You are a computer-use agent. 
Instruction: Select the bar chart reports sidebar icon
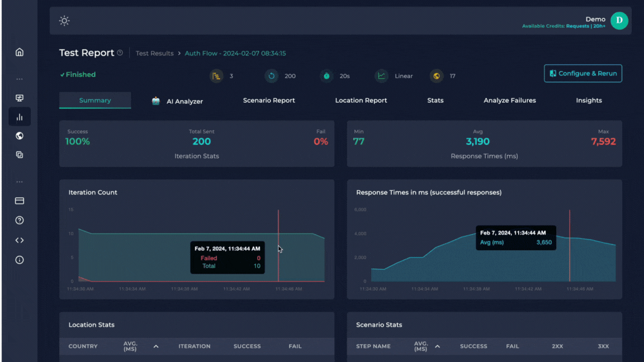pyautogui.click(x=20, y=117)
